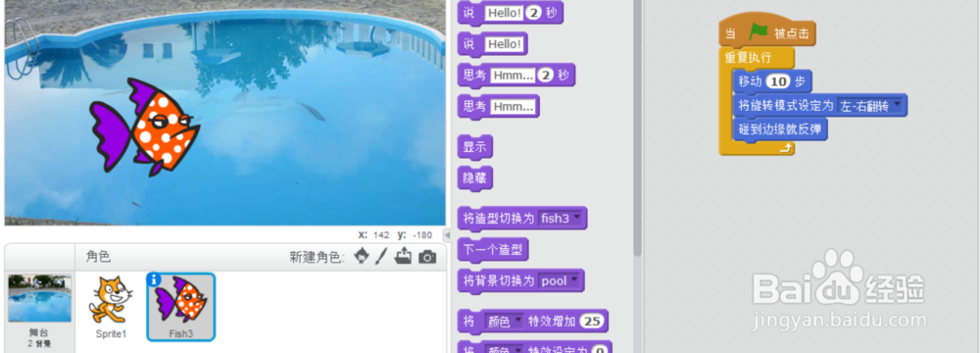Select the Sprite1 cat thumbnail
980x353 pixels.
pyautogui.click(x=111, y=307)
